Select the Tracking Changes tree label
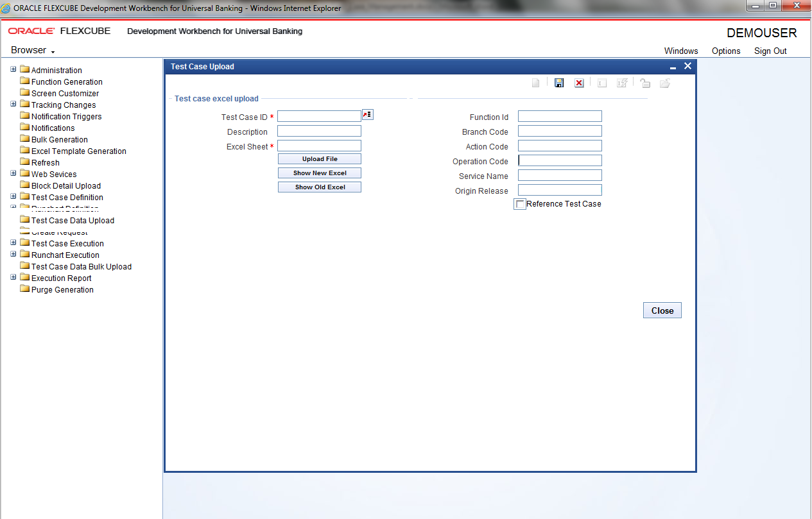Viewport: 812px width, 519px height. 64,105
